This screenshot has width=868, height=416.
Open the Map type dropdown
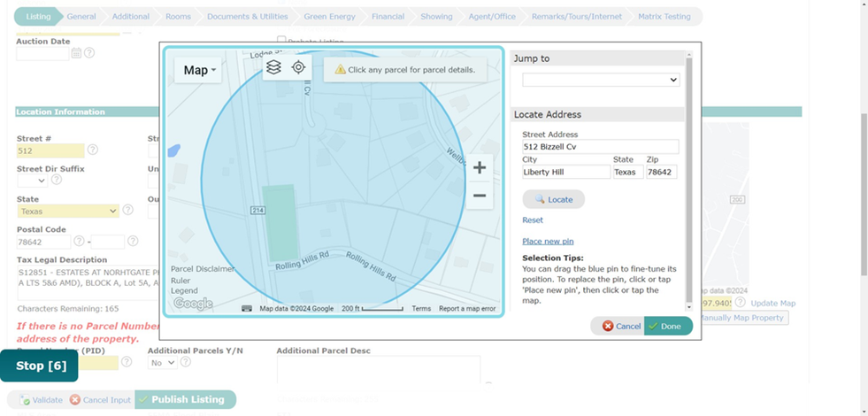point(197,70)
